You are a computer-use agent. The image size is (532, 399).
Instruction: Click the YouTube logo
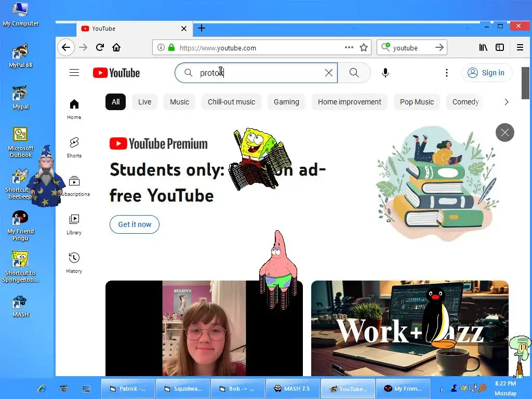tap(116, 73)
